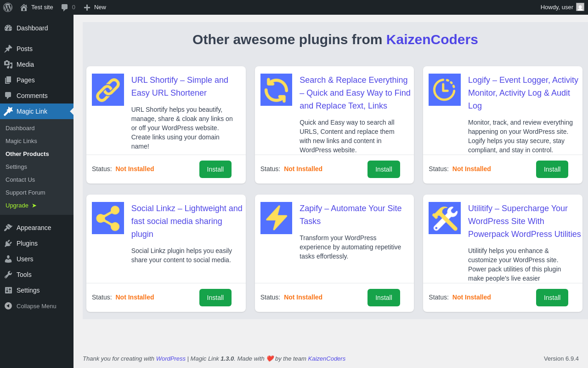Image resolution: width=588 pixels, height=368 pixels.
Task: Click the Zapify lightning bolt icon
Action: [x=276, y=218]
